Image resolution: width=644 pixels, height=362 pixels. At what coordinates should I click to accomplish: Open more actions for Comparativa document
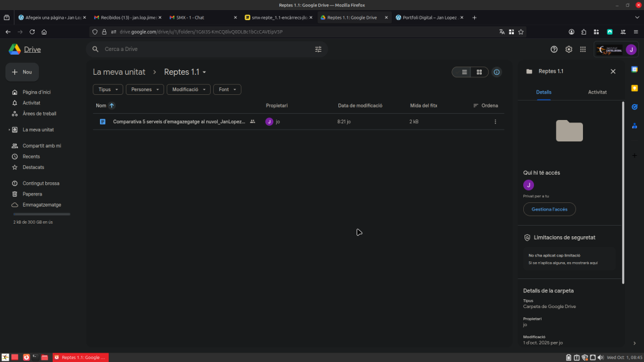(495, 121)
